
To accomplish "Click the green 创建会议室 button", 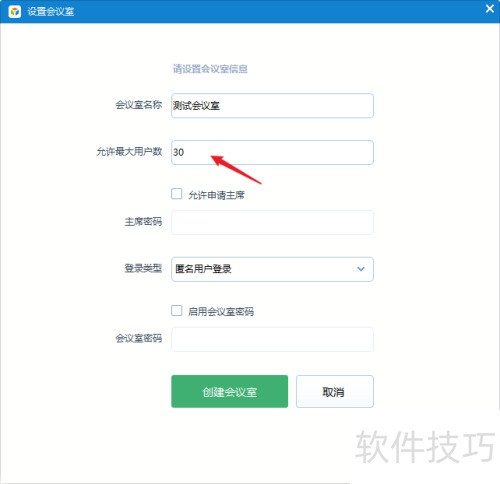I will tap(230, 391).
